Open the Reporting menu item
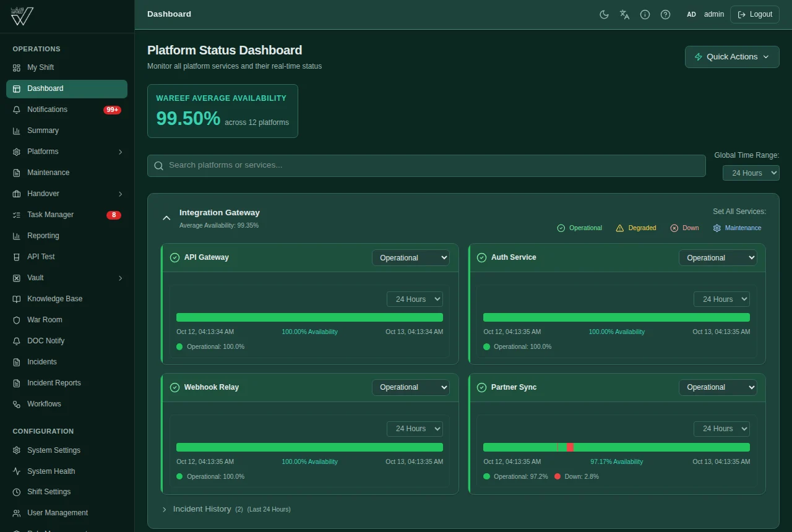The height and width of the screenshot is (532, 792). point(67,236)
